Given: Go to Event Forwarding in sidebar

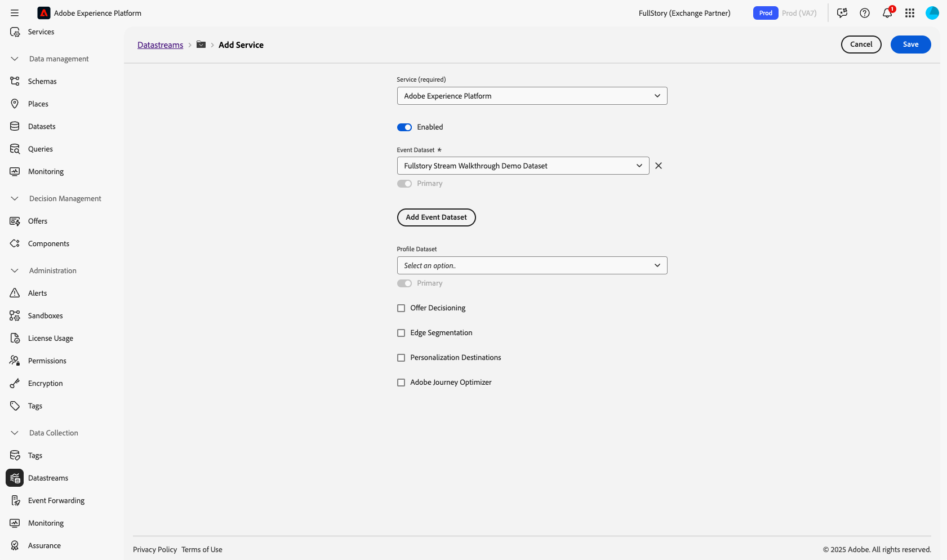Looking at the screenshot, I should click(56, 500).
